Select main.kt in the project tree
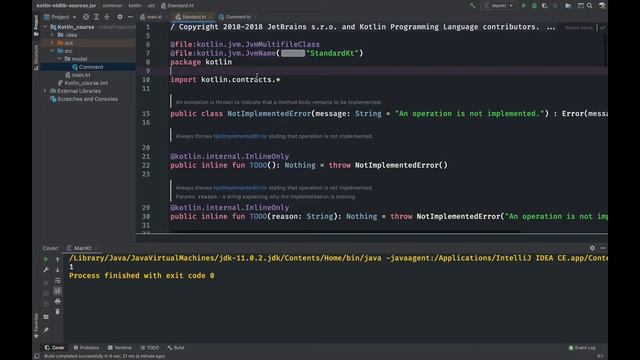 coord(78,75)
